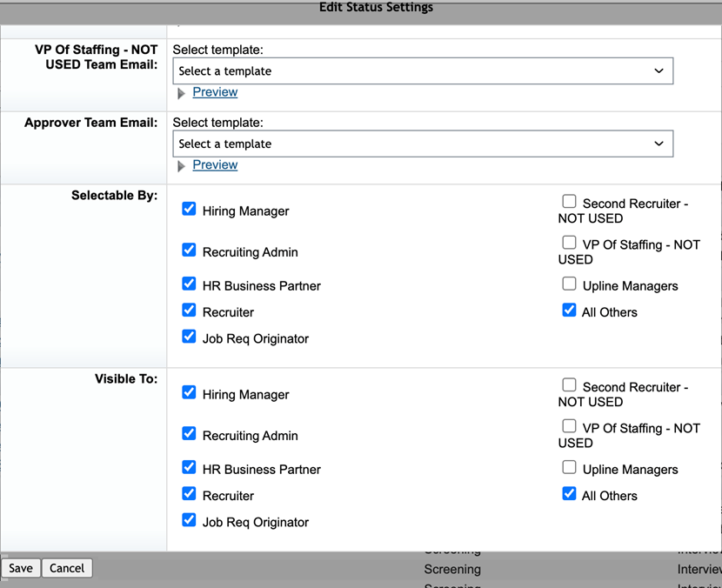
Task: Enable Second Recruiter - NOT USED under Selectable By
Action: point(569,201)
